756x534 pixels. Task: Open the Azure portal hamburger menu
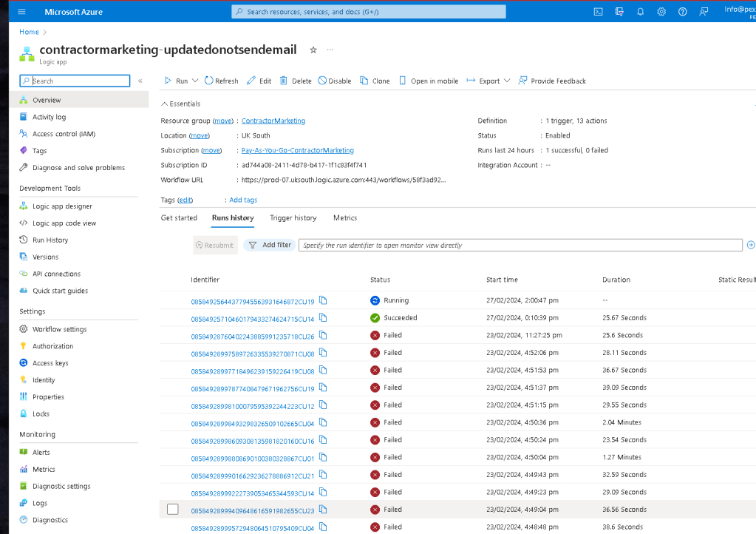pyautogui.click(x=21, y=12)
